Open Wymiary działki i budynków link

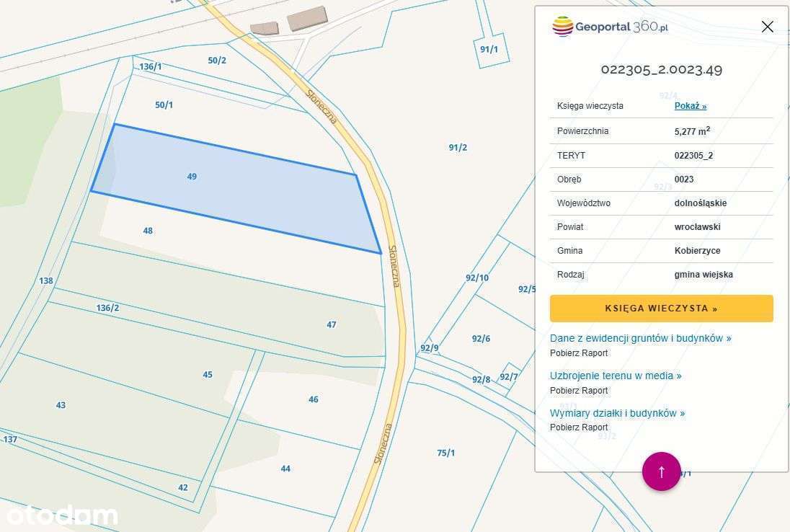pos(617,413)
